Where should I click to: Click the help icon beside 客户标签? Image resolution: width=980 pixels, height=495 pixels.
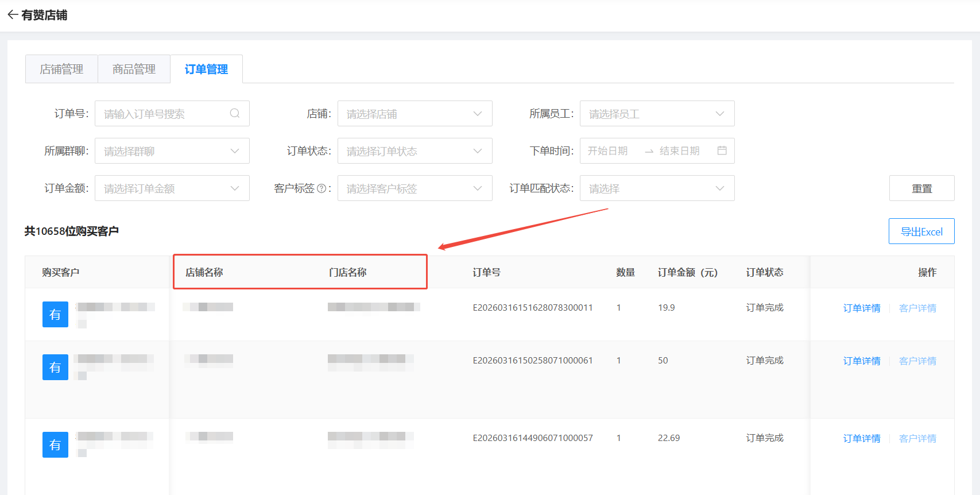point(321,188)
